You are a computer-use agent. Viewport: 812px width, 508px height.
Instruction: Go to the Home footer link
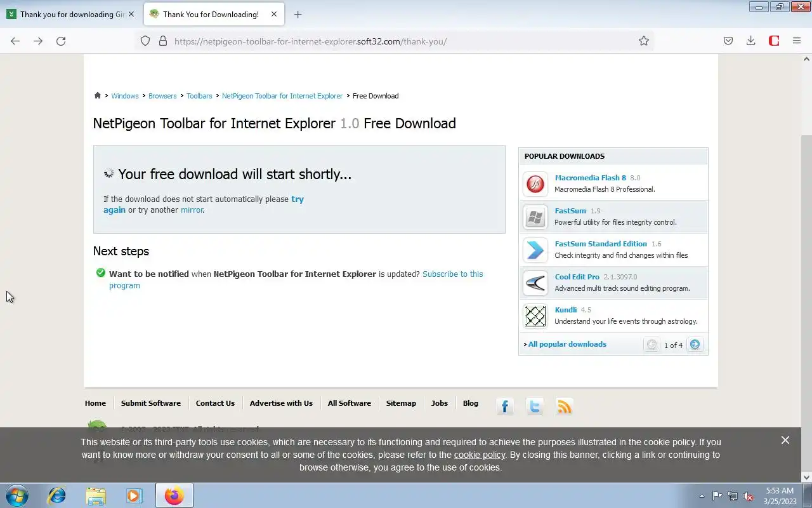point(95,403)
